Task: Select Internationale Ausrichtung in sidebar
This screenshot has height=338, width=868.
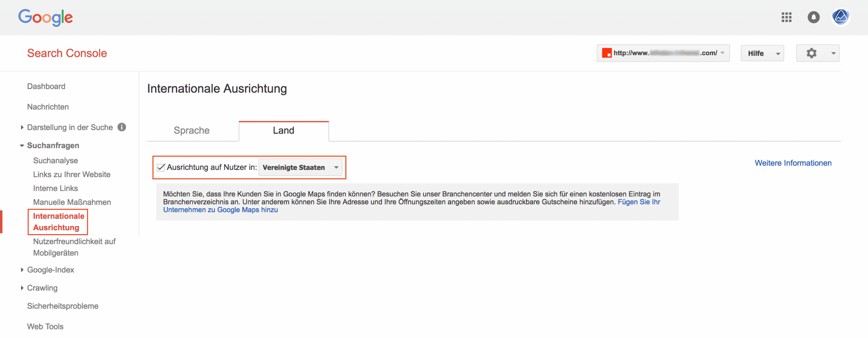Action: click(x=59, y=222)
